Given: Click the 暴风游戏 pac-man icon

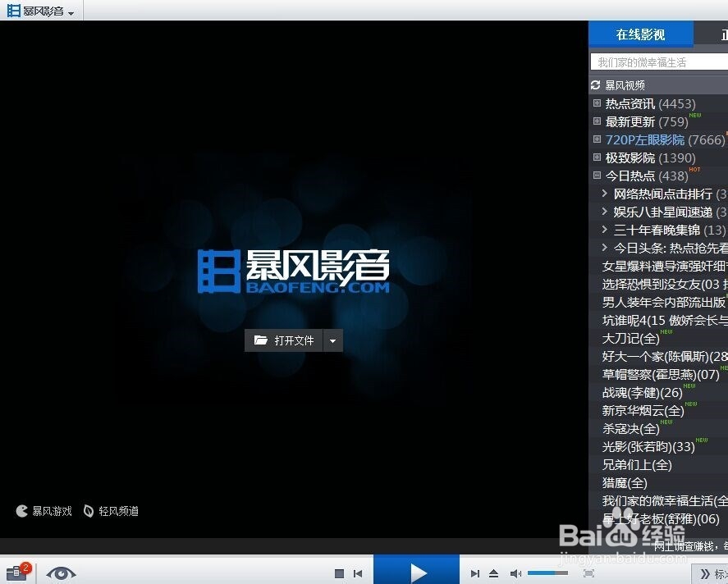Looking at the screenshot, I should 22,511.
